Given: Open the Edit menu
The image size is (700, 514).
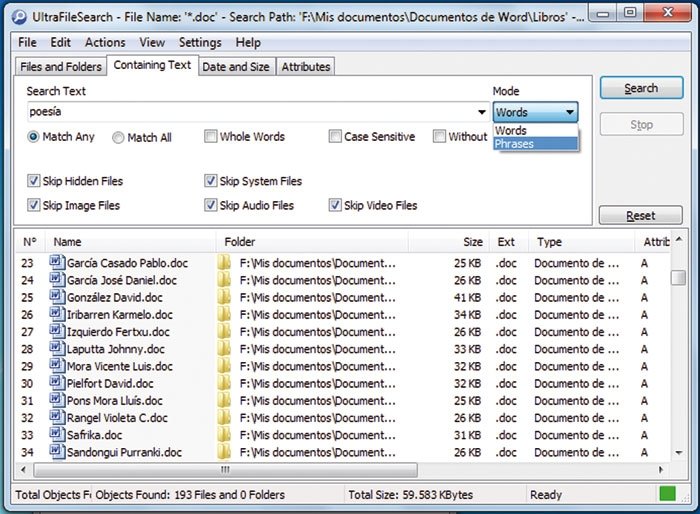Looking at the screenshot, I should click(60, 42).
